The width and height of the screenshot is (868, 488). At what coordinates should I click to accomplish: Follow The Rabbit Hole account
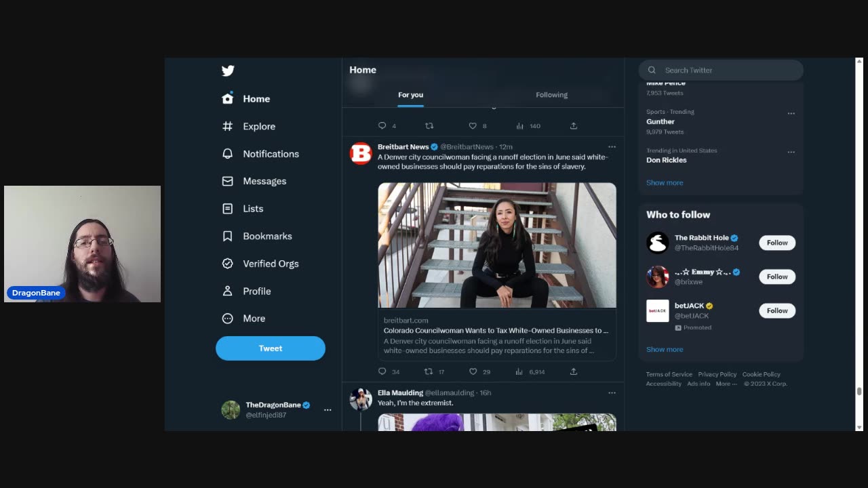pos(777,243)
